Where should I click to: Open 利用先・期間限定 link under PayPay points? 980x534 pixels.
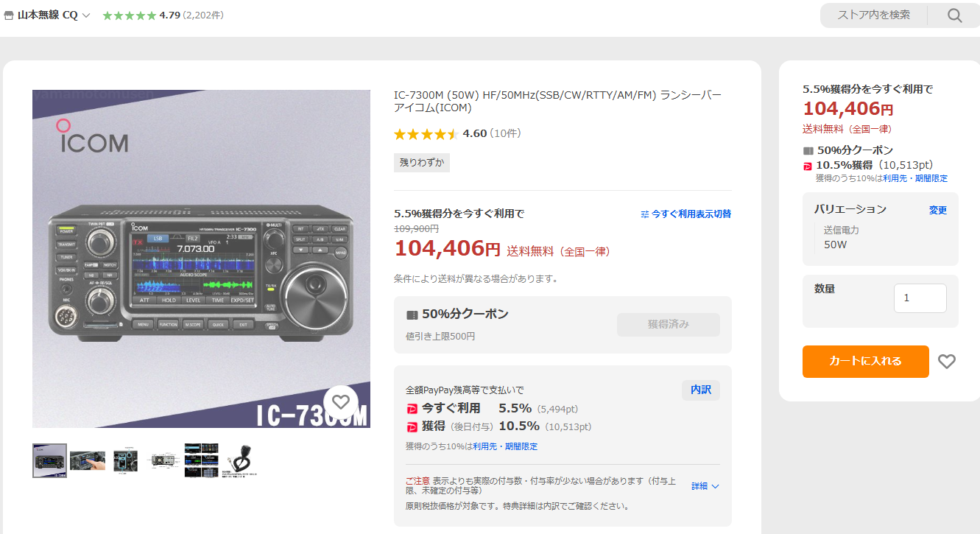tap(505, 446)
